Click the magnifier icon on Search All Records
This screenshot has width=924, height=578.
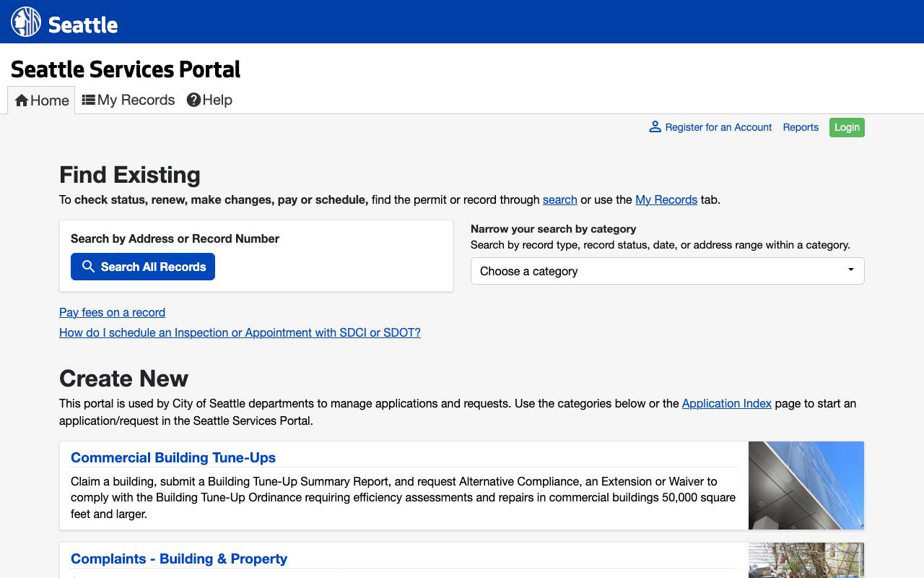click(x=88, y=267)
